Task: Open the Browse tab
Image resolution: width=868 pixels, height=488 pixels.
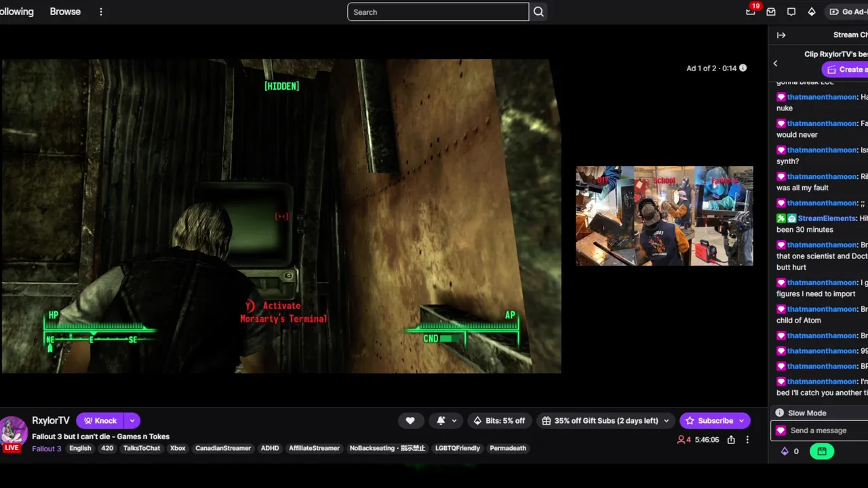Action: tap(65, 12)
